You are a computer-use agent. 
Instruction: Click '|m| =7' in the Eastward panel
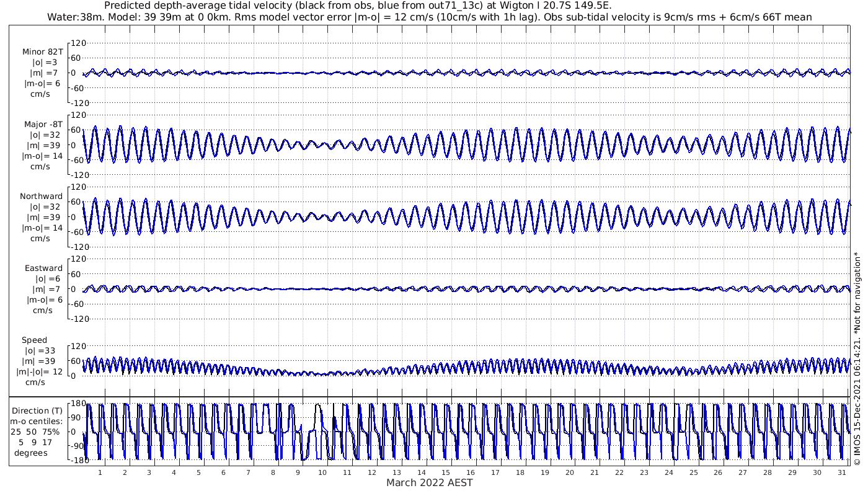(x=46, y=289)
